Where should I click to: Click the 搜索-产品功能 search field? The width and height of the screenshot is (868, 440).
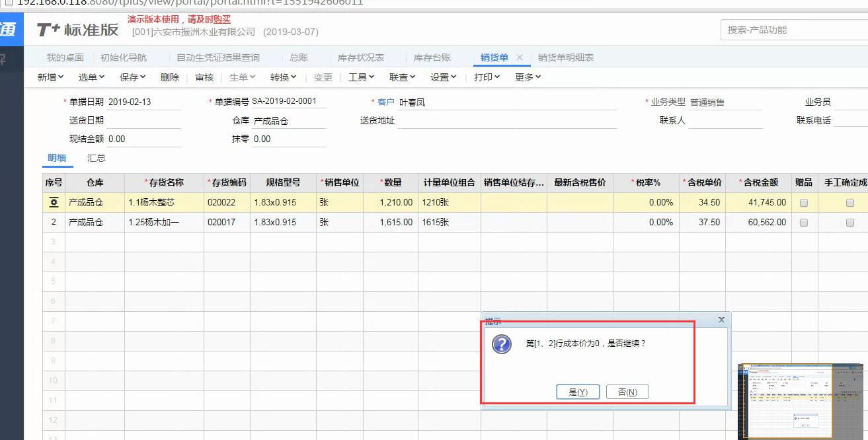783,29
